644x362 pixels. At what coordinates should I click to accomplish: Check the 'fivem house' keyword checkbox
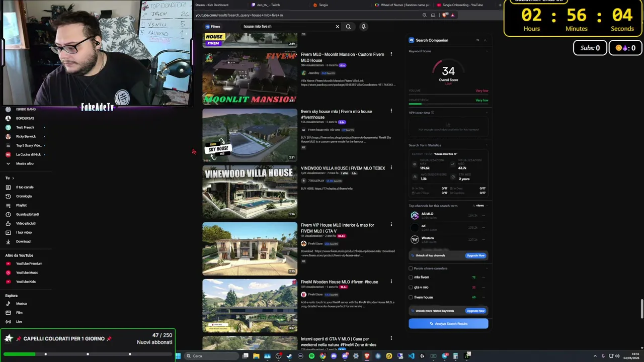coord(411,297)
